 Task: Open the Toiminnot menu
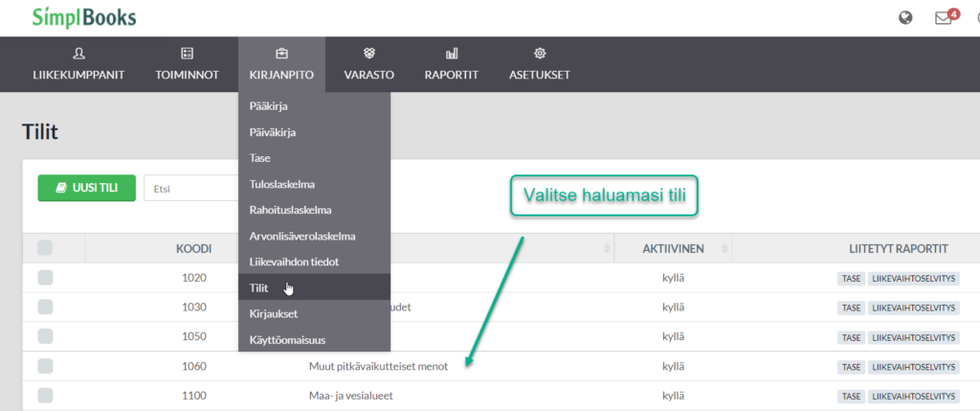[x=187, y=64]
